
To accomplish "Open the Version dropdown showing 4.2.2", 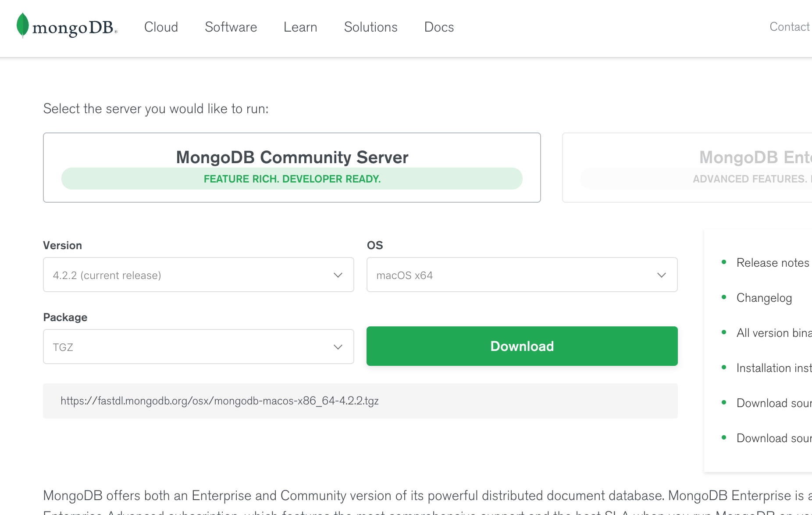I will (199, 275).
